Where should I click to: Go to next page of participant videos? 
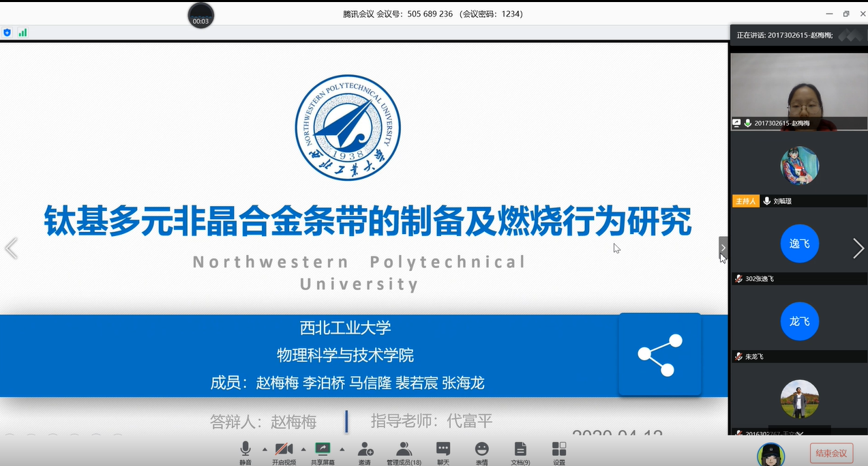pos(858,248)
